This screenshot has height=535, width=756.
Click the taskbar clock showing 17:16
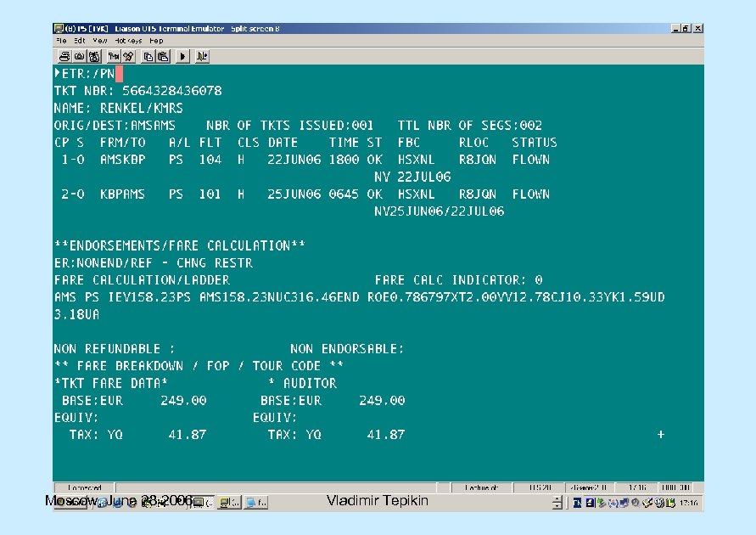pyautogui.click(x=689, y=503)
